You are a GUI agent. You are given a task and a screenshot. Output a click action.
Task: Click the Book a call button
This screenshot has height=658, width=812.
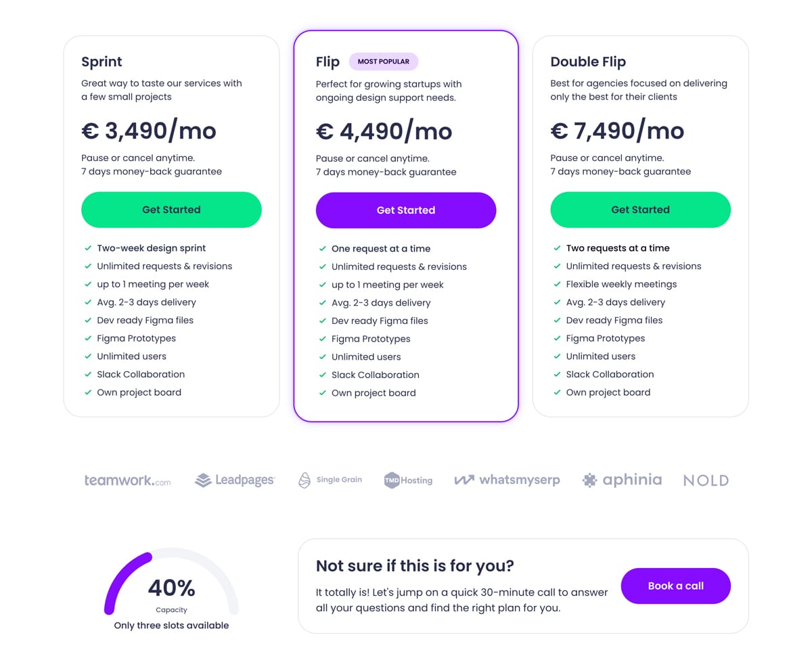click(x=676, y=586)
